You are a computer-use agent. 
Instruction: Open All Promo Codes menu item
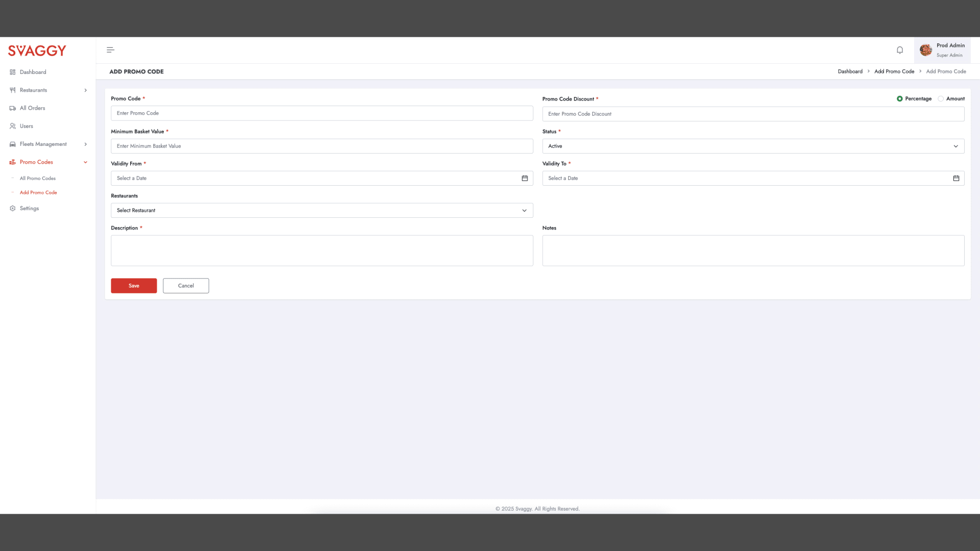tap(37, 178)
